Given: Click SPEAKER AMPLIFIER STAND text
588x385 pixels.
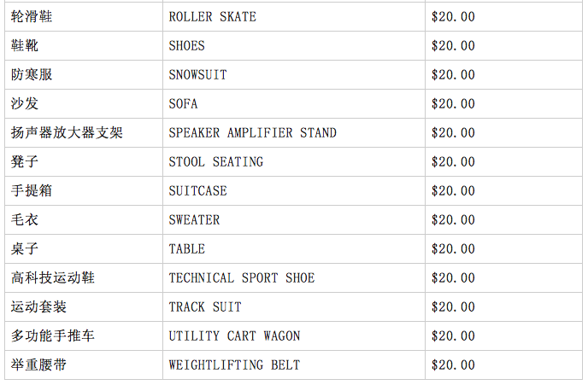Looking at the screenshot, I should pyautogui.click(x=252, y=133).
